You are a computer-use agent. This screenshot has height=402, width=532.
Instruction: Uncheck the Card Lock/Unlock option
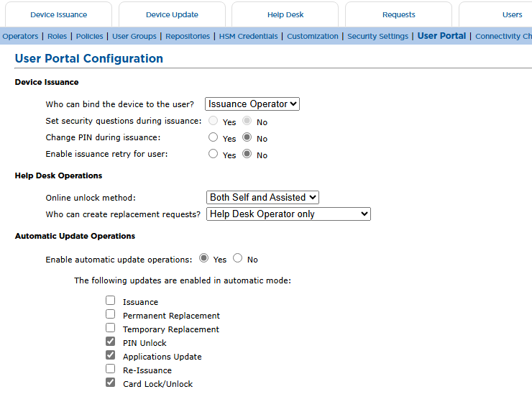pos(110,383)
